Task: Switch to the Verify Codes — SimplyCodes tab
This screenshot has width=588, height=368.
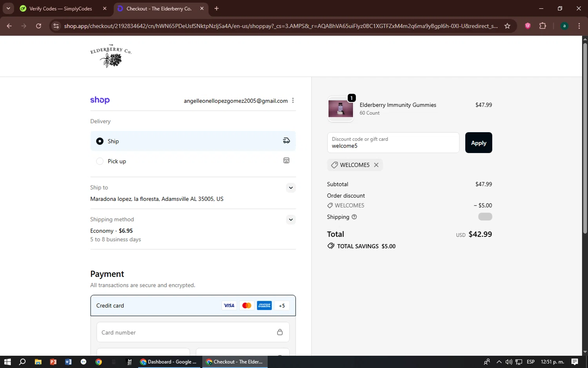Action: (x=61, y=9)
